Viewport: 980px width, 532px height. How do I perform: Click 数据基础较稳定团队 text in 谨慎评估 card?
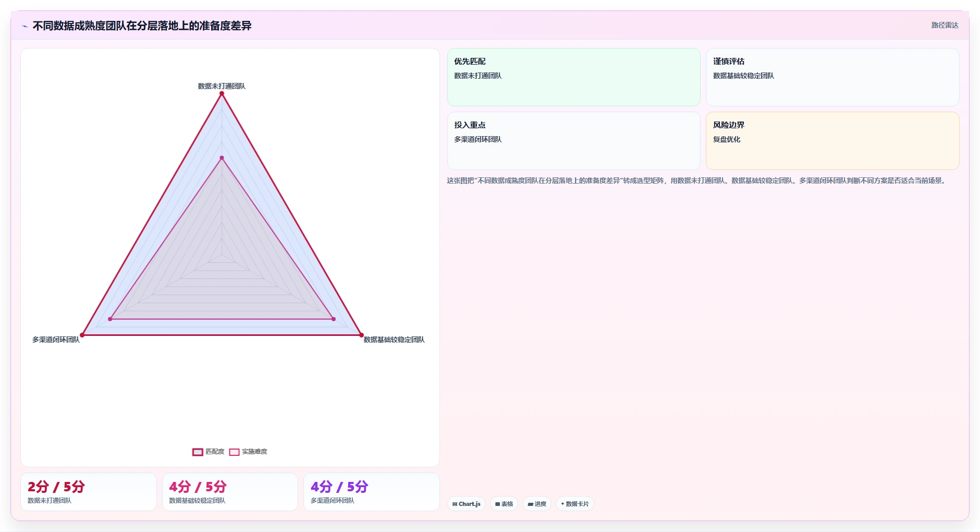(743, 76)
